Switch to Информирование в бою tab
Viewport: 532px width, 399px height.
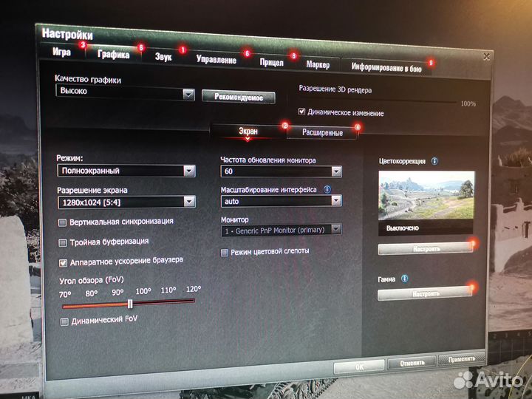point(386,68)
